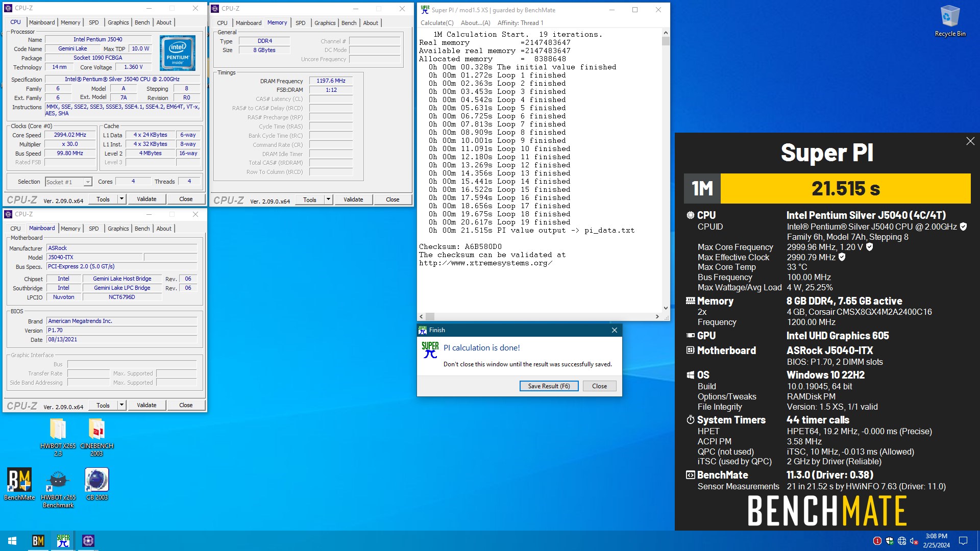This screenshot has width=980, height=551.
Task: Click the shield next to Max Core Frequency
Action: pos(870,247)
